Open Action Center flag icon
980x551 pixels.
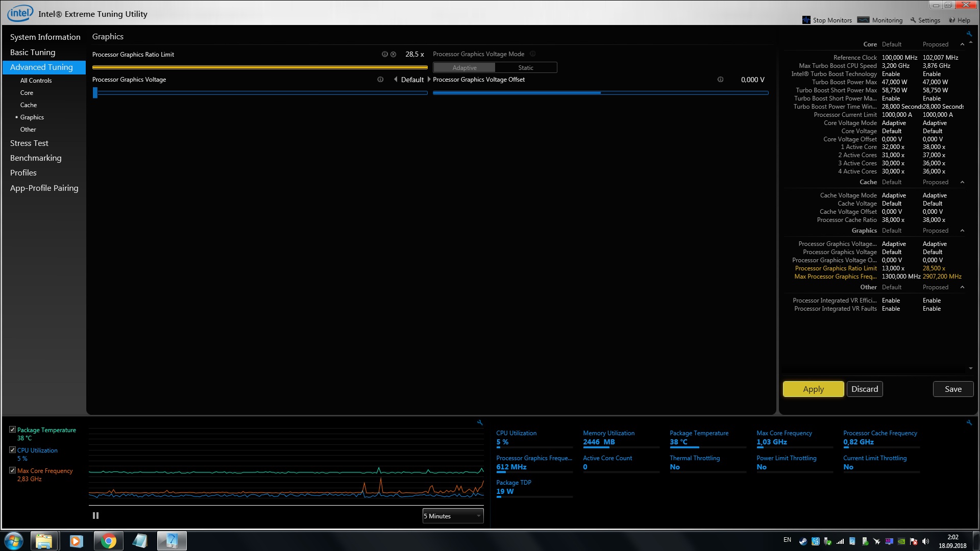click(914, 541)
